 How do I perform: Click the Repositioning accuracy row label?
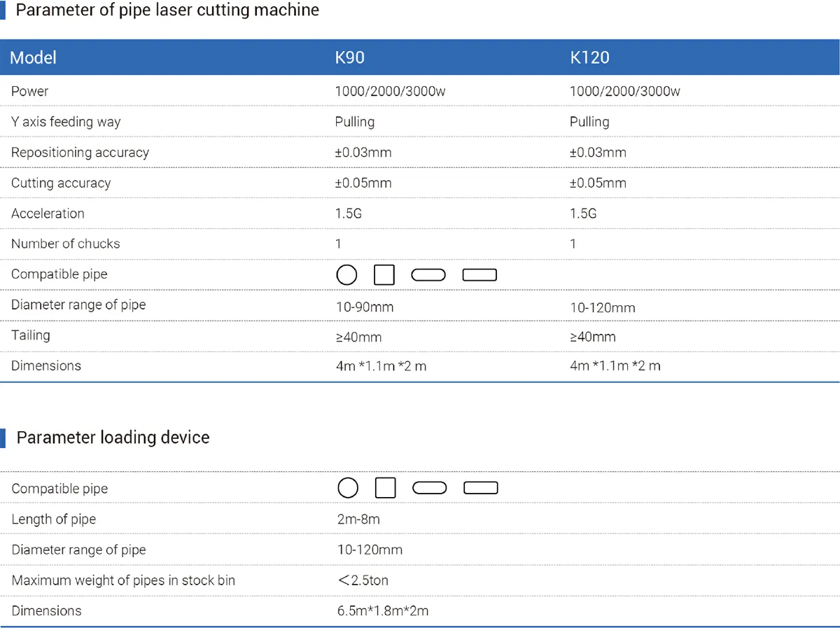(80, 153)
